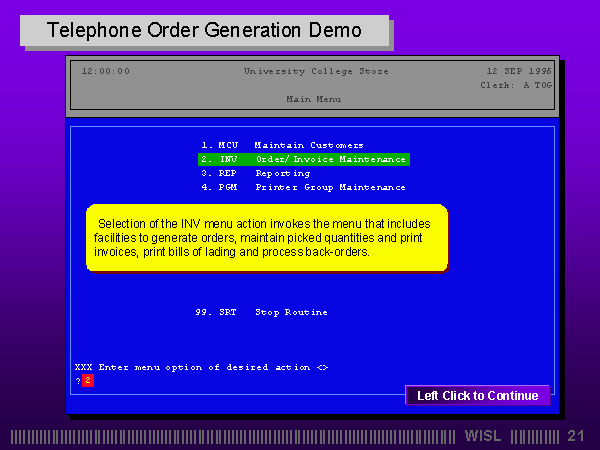Viewport: 600px width, 450px height.
Task: Click the Main Menu header text
Action: (313, 99)
